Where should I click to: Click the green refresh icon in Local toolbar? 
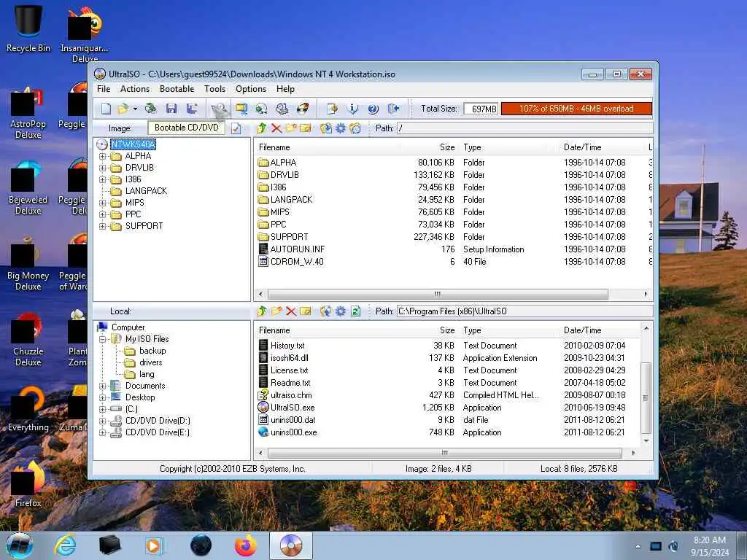[355, 311]
